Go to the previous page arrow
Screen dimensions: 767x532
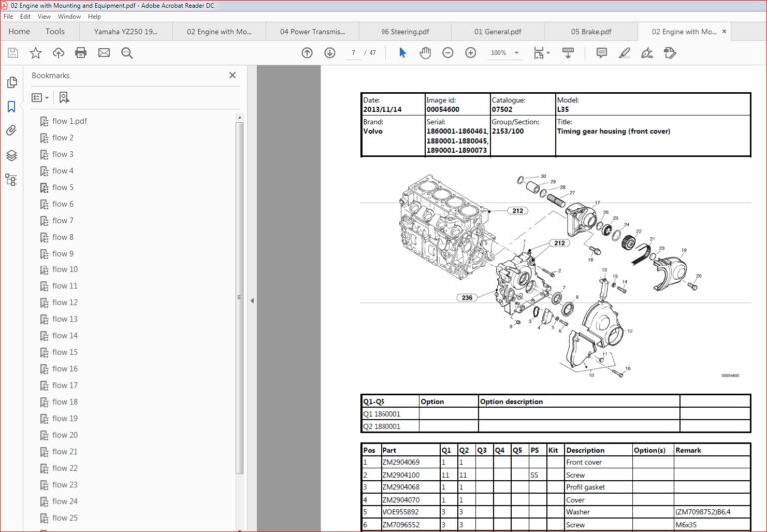click(x=307, y=53)
